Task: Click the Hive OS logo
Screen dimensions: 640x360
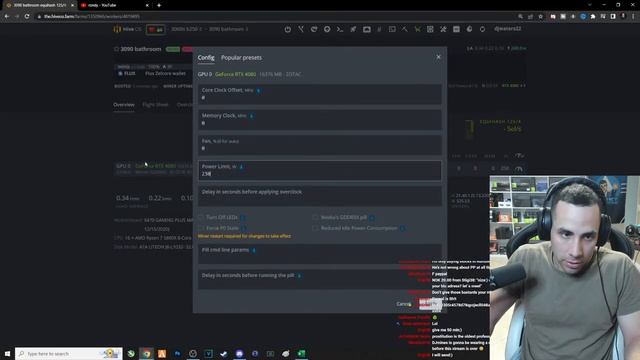Action: (x=127, y=29)
